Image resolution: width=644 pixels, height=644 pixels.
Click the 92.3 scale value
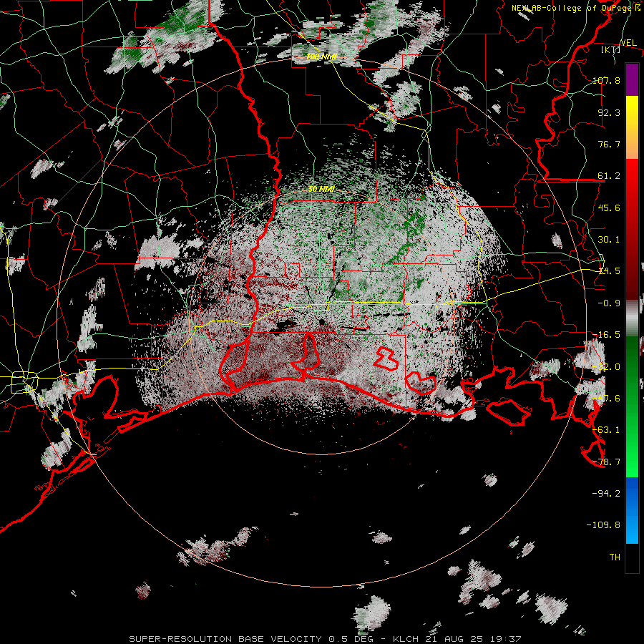609,112
